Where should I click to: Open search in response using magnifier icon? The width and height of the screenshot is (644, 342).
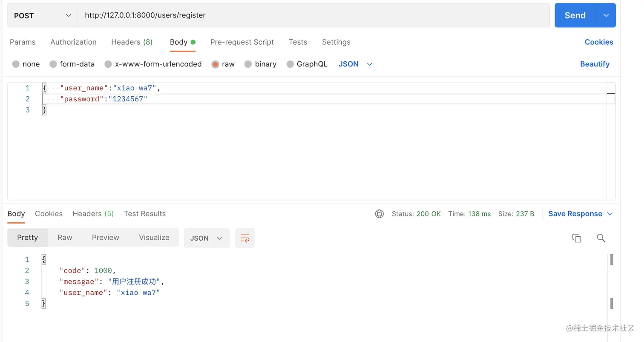pyautogui.click(x=601, y=238)
